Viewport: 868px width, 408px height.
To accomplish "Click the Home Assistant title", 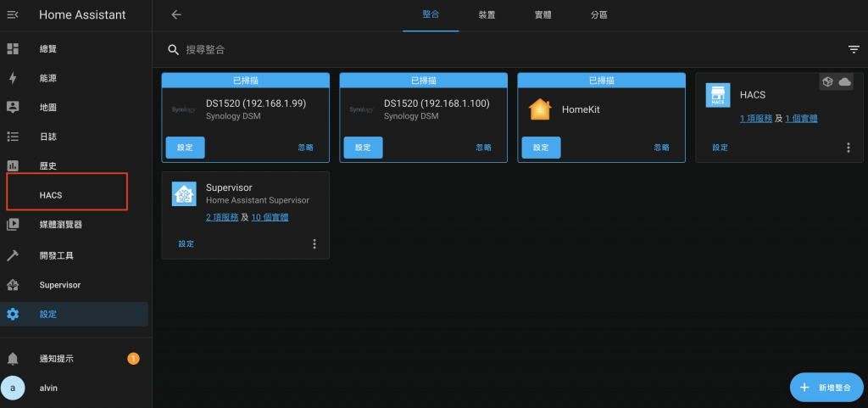I will [82, 15].
